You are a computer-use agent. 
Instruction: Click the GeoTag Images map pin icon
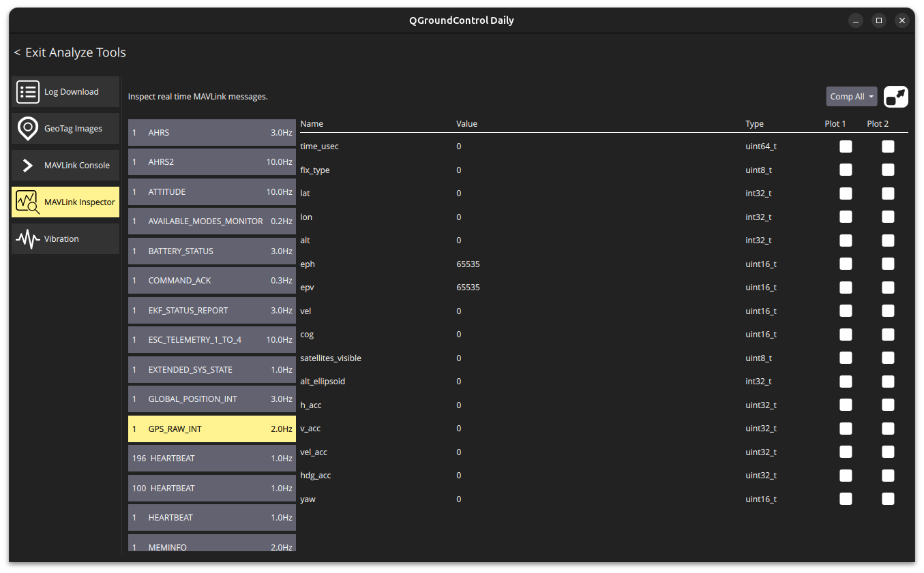28,129
